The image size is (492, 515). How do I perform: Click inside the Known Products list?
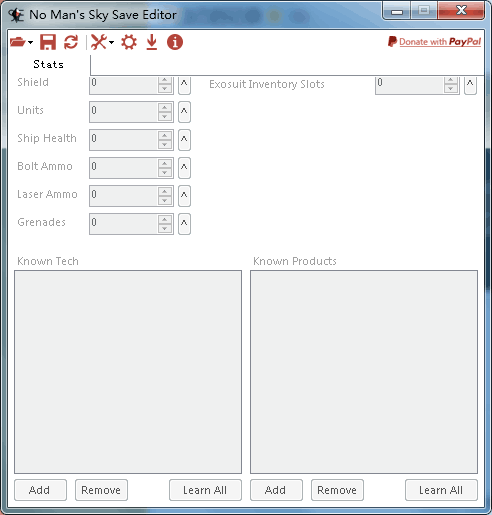(364, 372)
